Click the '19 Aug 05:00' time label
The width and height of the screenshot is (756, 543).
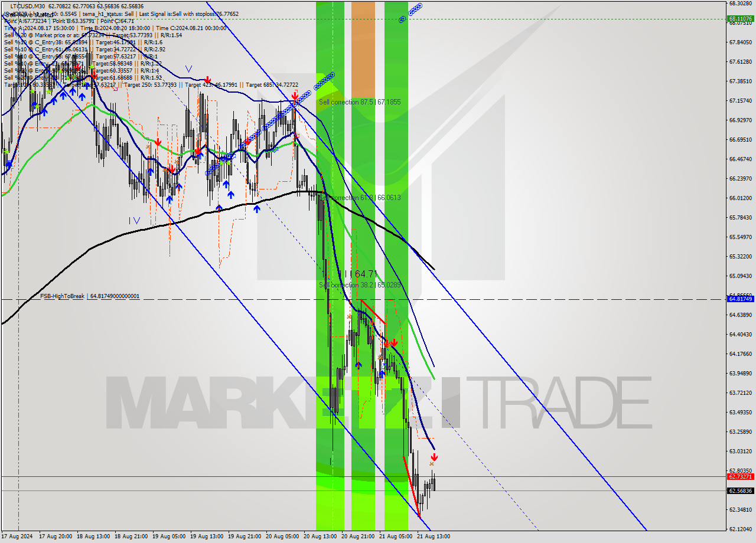point(169,537)
